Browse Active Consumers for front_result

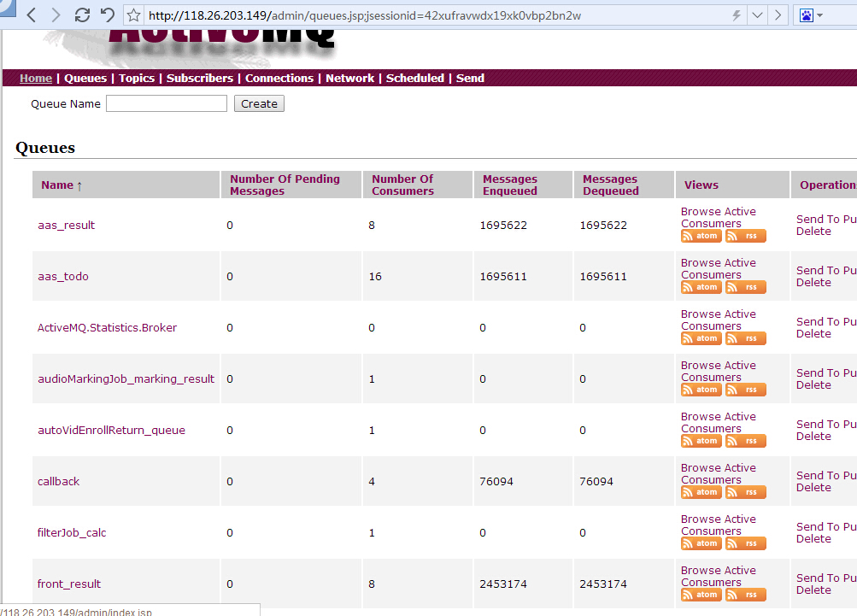click(719, 576)
